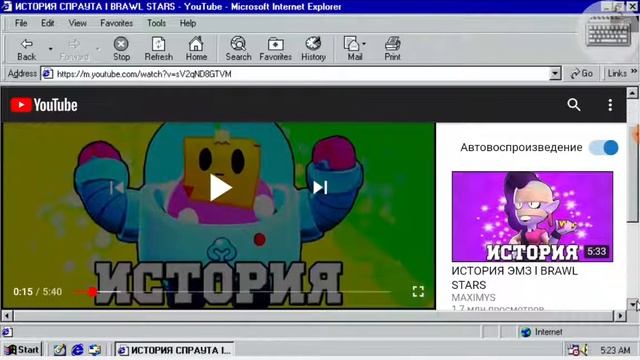Open the File menu
The width and height of the screenshot is (640, 360).
pyautogui.click(x=21, y=23)
